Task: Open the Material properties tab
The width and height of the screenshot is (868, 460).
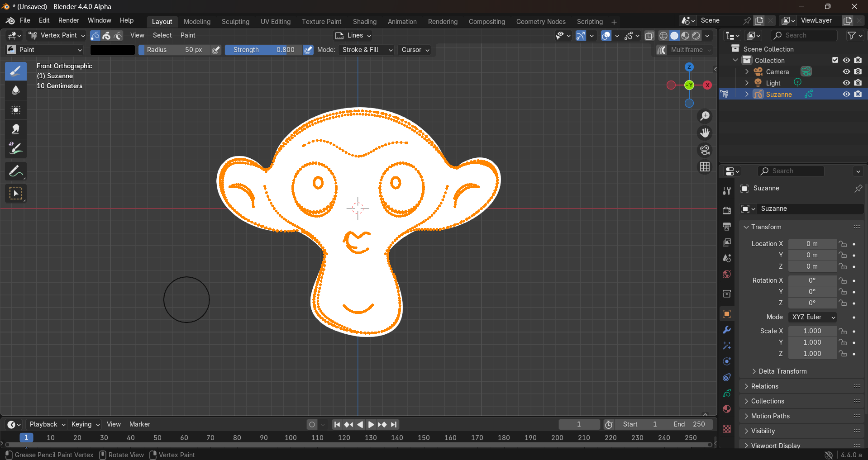Action: point(727,409)
